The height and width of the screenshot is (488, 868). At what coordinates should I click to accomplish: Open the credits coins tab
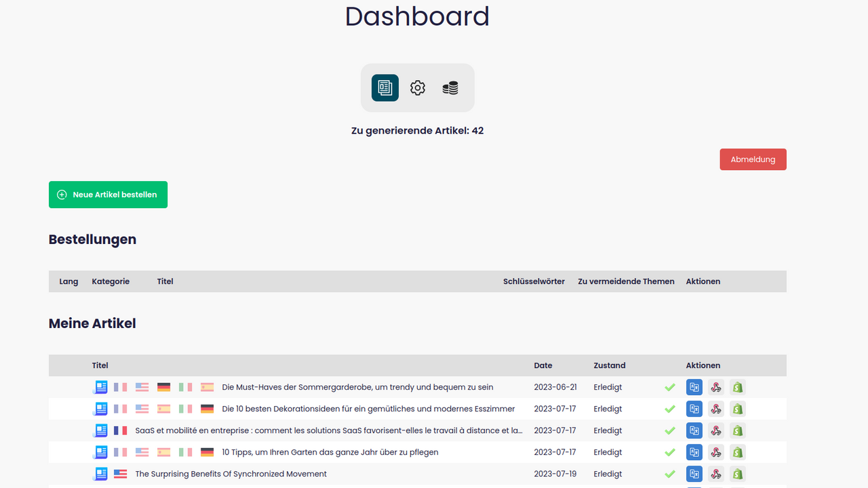(450, 88)
